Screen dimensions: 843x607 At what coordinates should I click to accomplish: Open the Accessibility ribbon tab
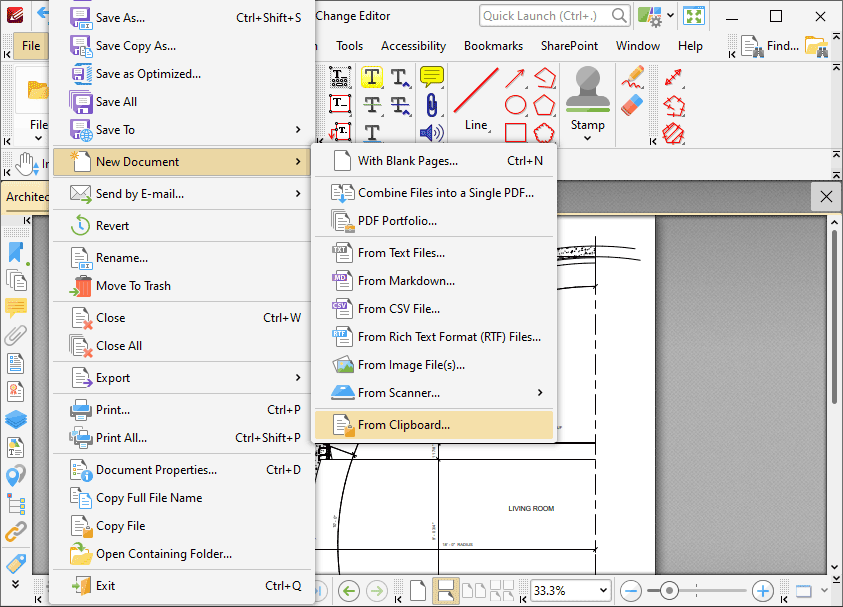413,46
